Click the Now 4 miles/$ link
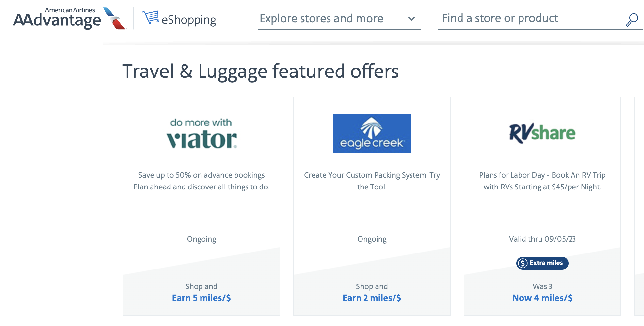Viewport: 644px width, 326px height. (x=542, y=298)
